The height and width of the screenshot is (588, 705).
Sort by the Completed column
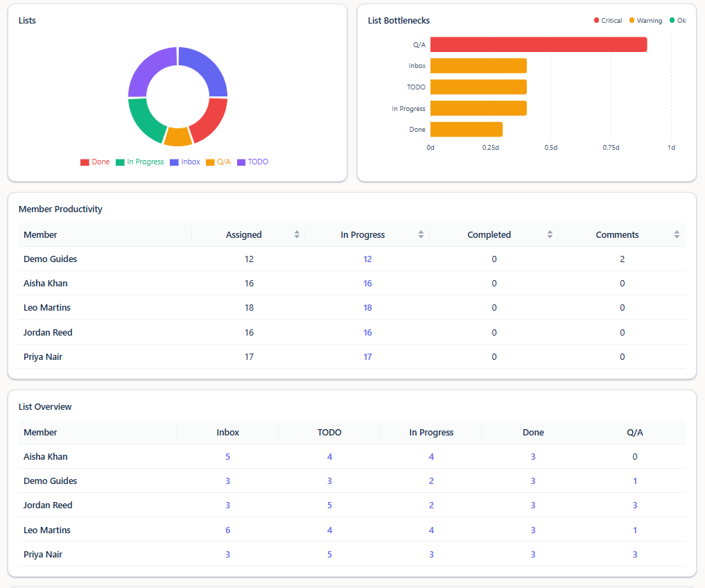tap(550, 234)
